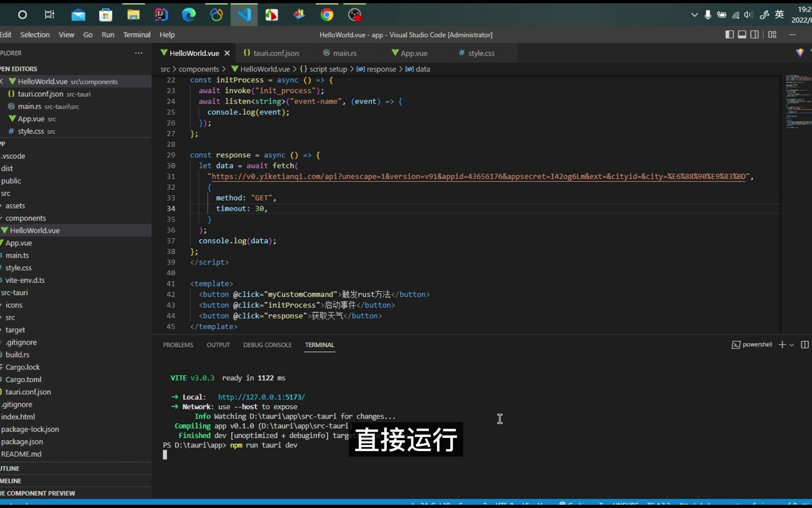Launch Microsoft Edge from taskbar
This screenshot has width=812, height=508.
pos(189,15)
